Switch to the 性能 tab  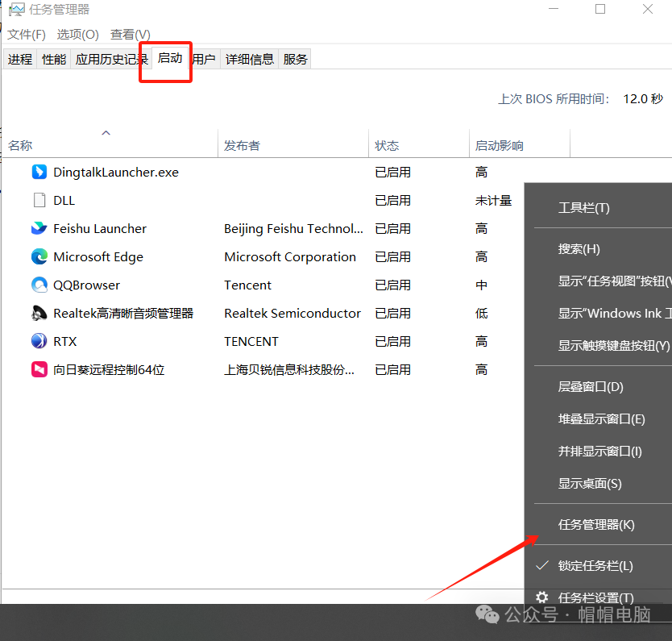pos(54,59)
